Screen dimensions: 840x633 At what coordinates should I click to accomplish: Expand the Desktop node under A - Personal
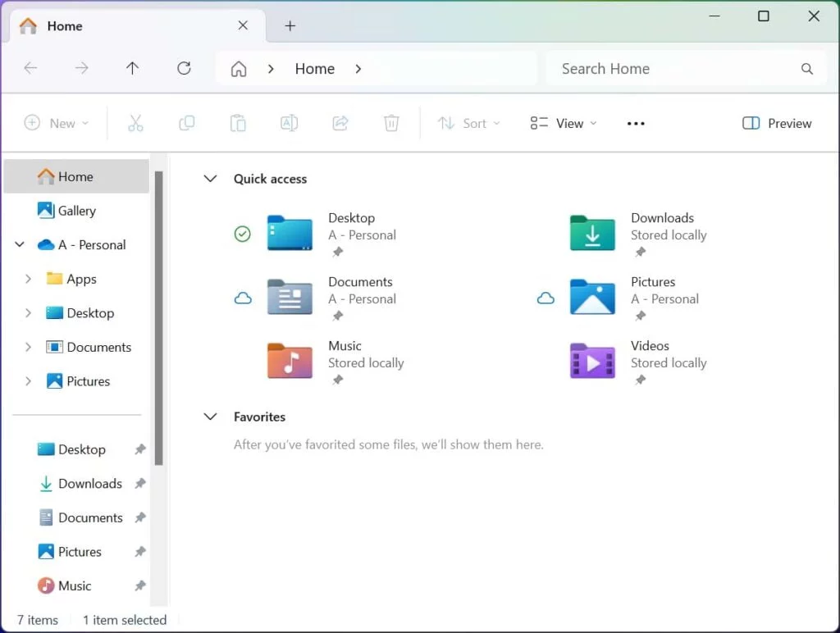coord(28,313)
